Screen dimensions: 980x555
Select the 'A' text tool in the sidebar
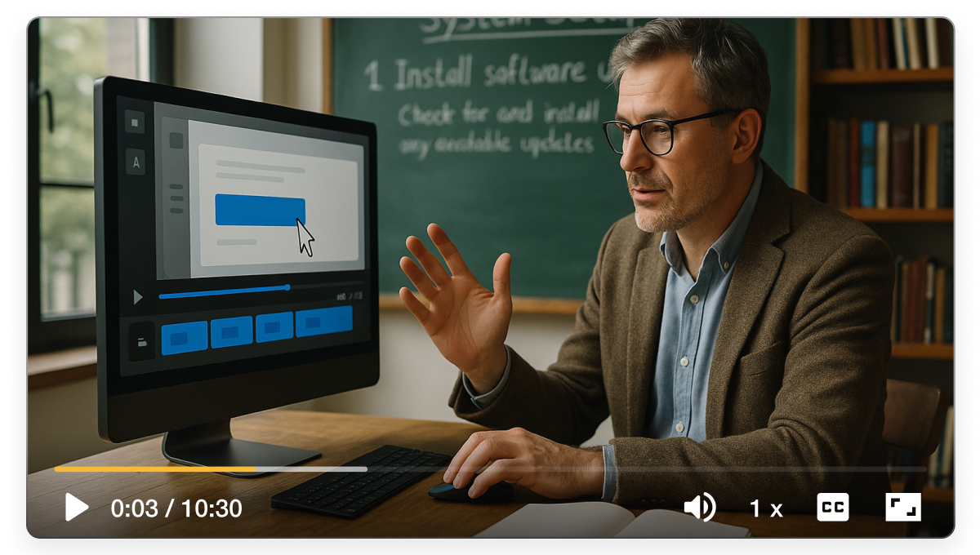(x=134, y=162)
